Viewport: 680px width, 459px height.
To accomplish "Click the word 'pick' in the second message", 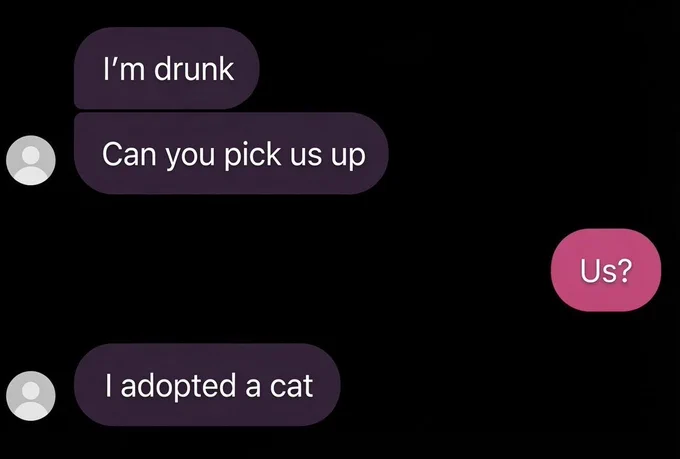I will click(x=252, y=155).
